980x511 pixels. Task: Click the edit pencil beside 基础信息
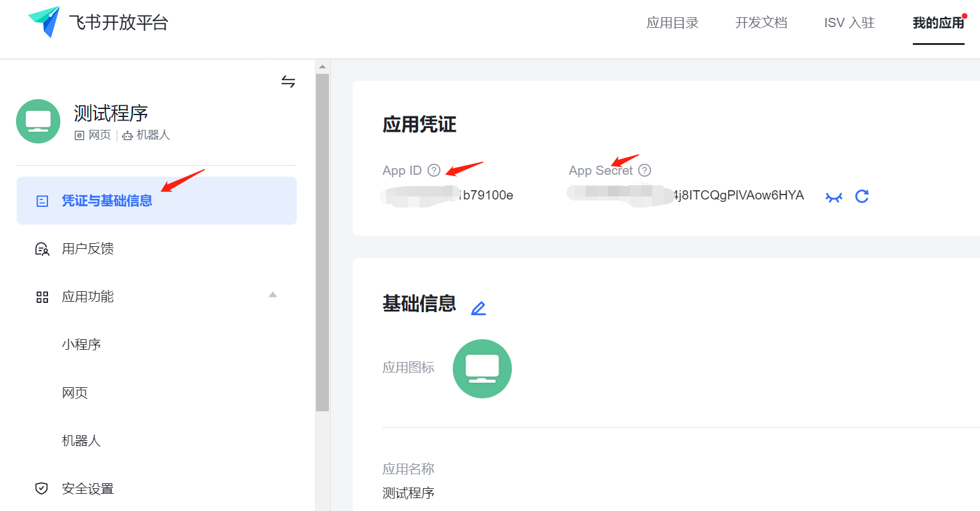click(479, 308)
